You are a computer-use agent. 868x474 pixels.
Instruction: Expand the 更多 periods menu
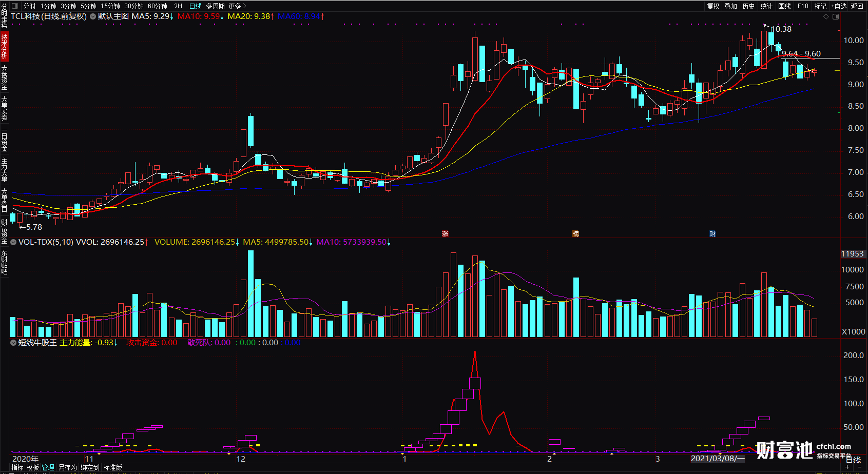237,6
